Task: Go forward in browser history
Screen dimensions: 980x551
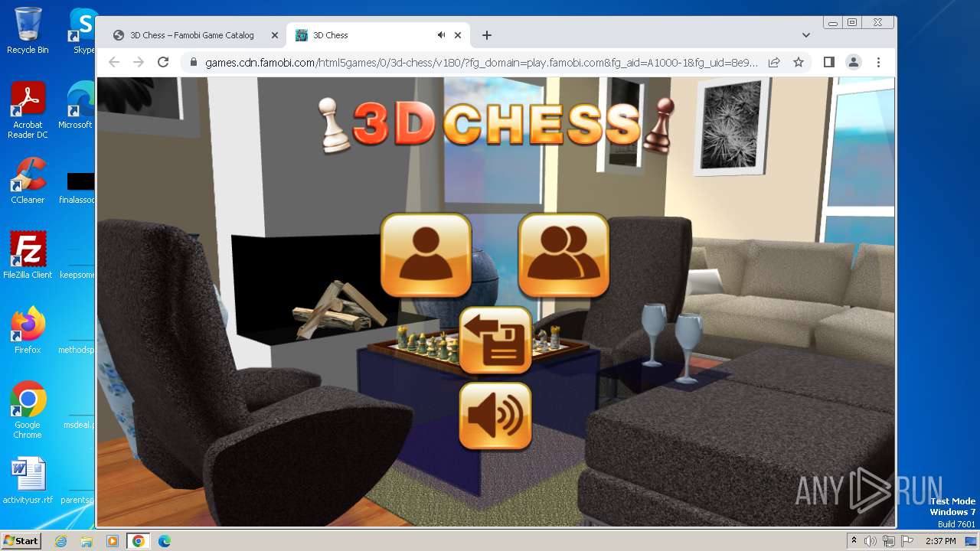Action: (139, 62)
